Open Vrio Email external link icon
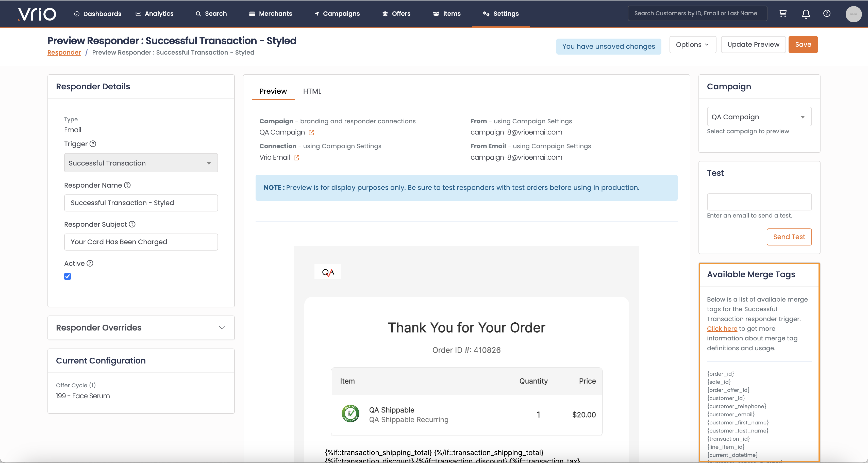The image size is (868, 463). (296, 158)
